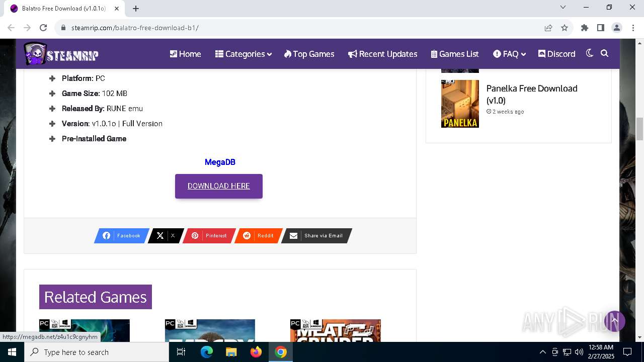This screenshot has height=362, width=644.
Task: Click the Panelka game thumbnail
Action: coord(460,104)
